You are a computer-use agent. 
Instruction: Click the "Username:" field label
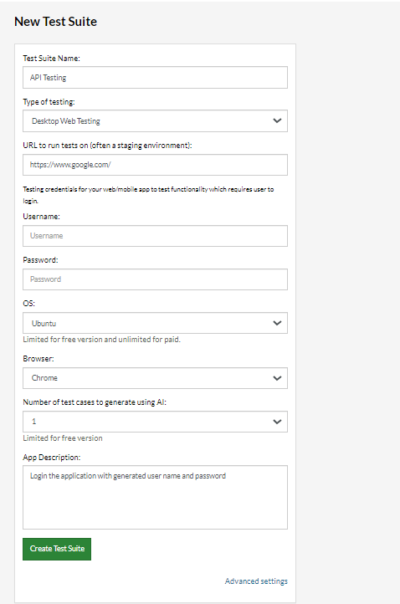pos(41,216)
